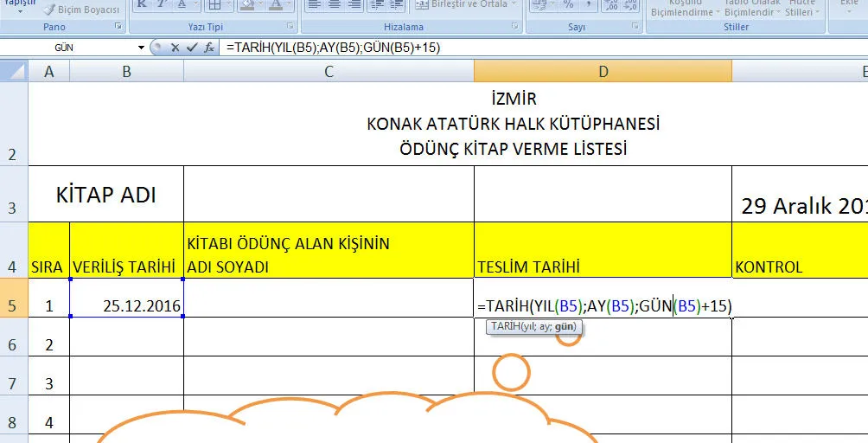Viewport: 868px width, 443px height.
Task: Cancel formula entry with the X icon
Action: [176, 48]
